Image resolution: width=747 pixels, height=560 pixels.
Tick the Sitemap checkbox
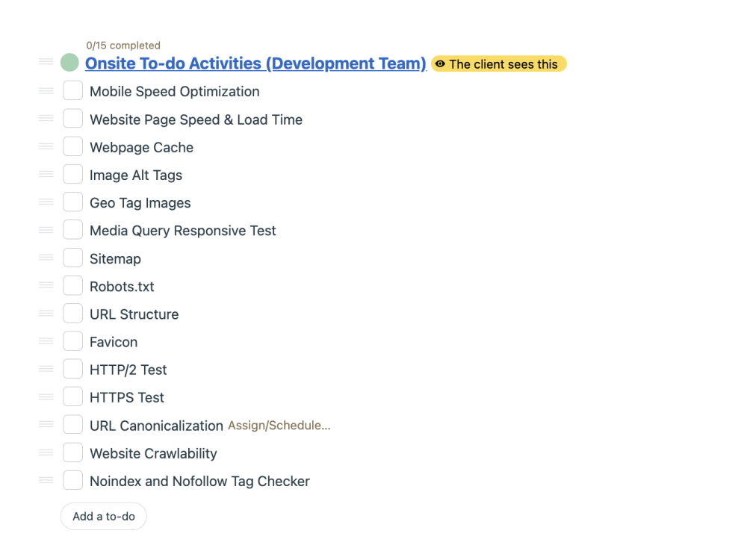pos(73,258)
